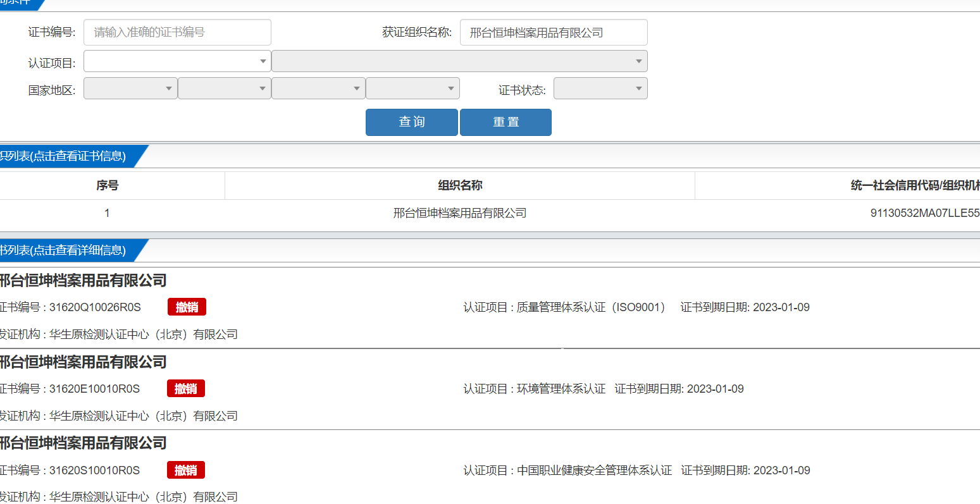The height and width of the screenshot is (504, 980).
Task: Click the 组织名称 column header
Action: [x=460, y=185]
